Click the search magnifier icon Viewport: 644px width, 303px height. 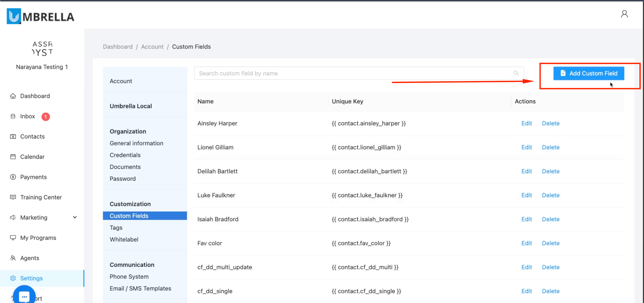(x=516, y=73)
